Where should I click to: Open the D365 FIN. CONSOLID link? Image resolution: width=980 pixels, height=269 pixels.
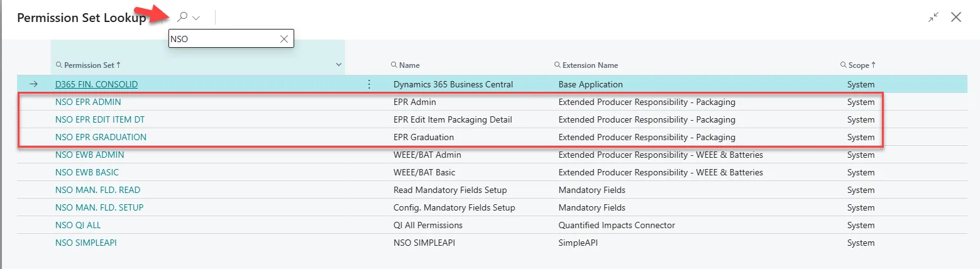[x=96, y=84]
